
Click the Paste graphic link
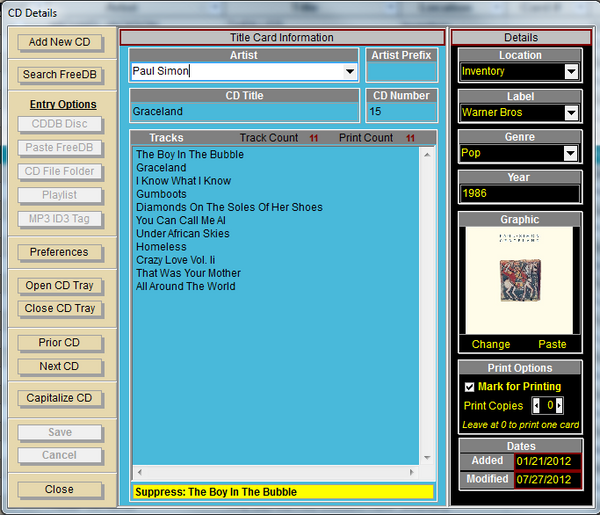click(552, 344)
